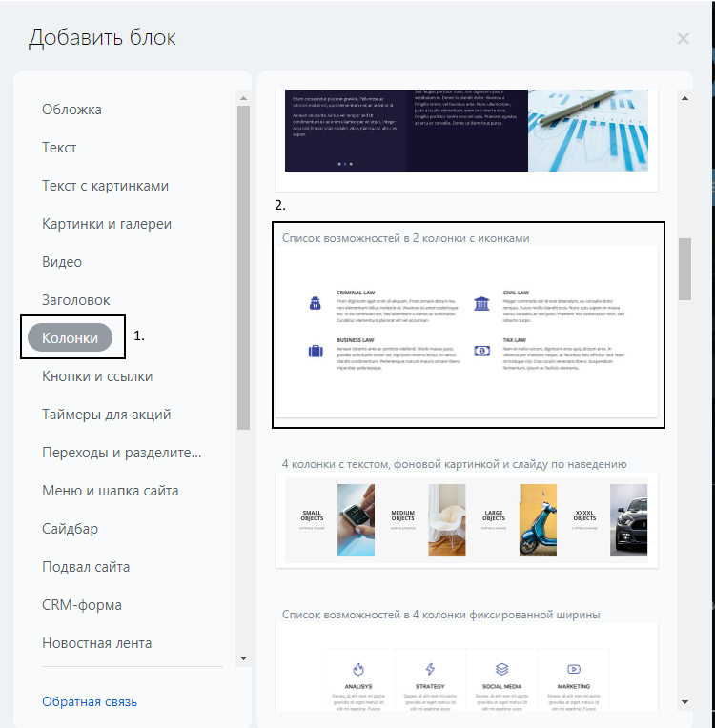The image size is (715, 728).
Task: Open the CRM-форма category
Action: point(82,605)
